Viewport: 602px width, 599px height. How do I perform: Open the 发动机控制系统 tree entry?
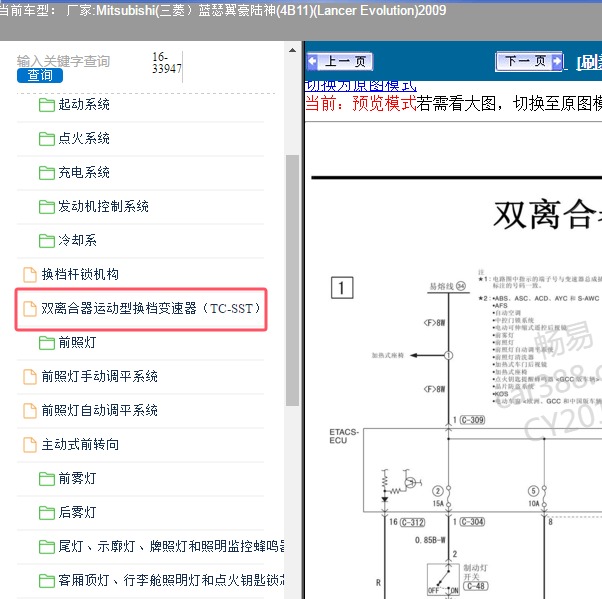(103, 207)
